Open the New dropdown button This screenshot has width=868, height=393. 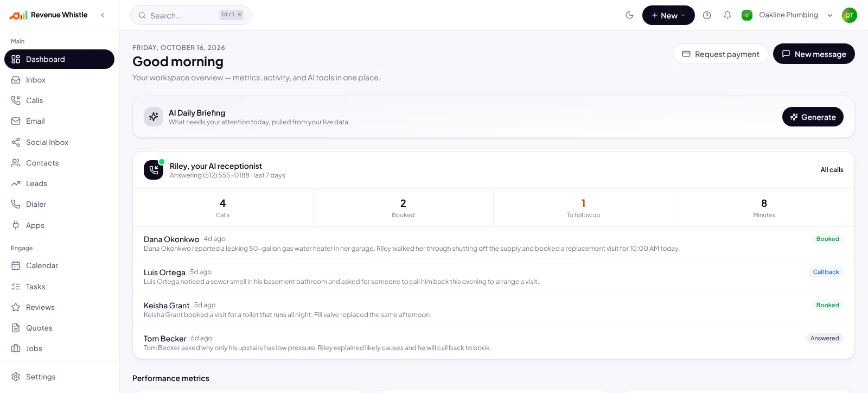[x=668, y=15]
